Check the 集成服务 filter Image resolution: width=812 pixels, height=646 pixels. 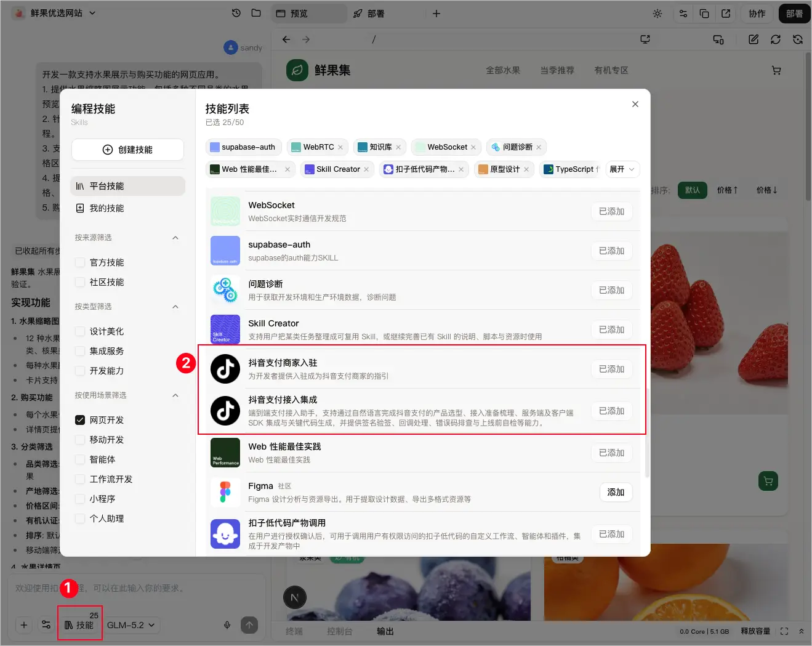[80, 351]
